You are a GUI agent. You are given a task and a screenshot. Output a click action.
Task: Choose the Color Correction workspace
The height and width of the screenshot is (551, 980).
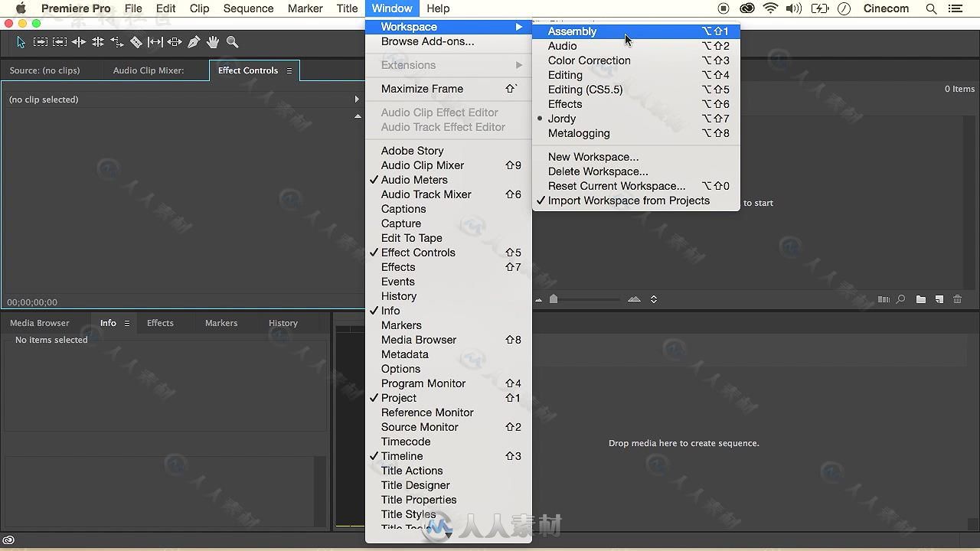[636, 60]
